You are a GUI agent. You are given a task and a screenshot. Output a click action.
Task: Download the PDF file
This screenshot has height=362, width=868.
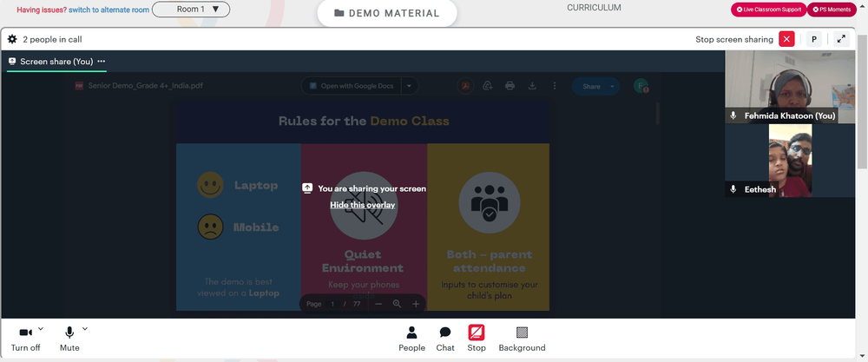(x=532, y=86)
